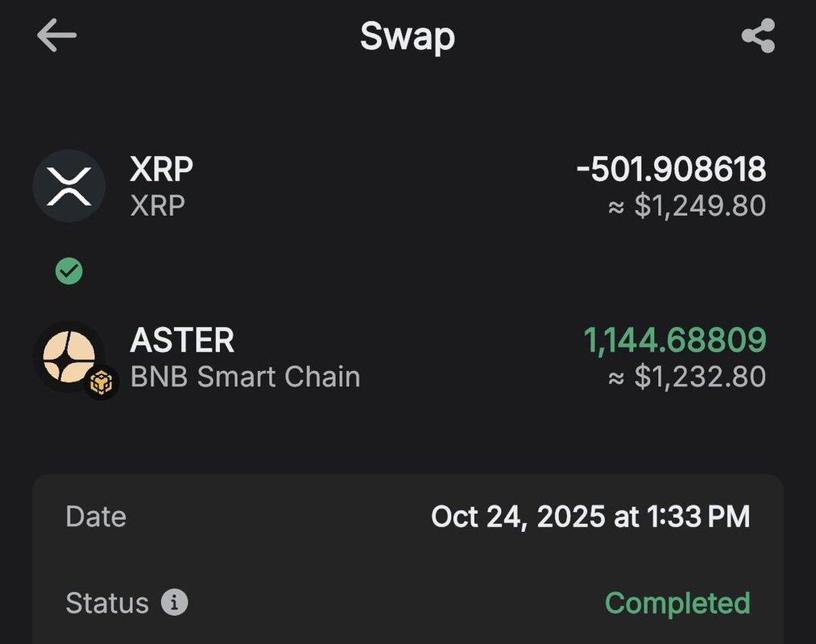This screenshot has height=644, width=816.
Task: Click the Date row label
Action: coord(96,516)
